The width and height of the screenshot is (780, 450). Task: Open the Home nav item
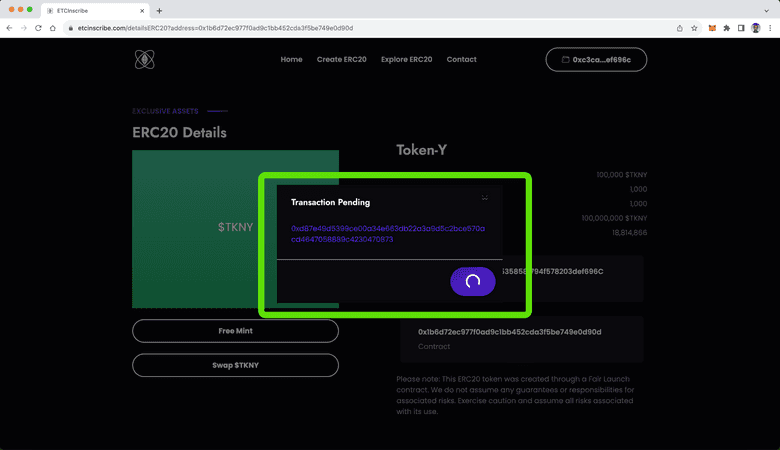(x=291, y=60)
